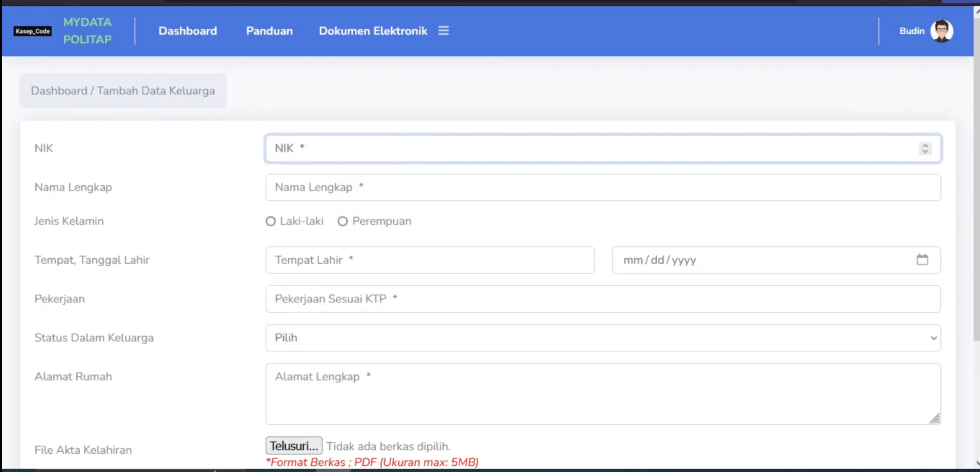Focus the Pekerjaan Sesuai KTP field
Screen dimensions: 980x472
pyautogui.click(x=603, y=299)
